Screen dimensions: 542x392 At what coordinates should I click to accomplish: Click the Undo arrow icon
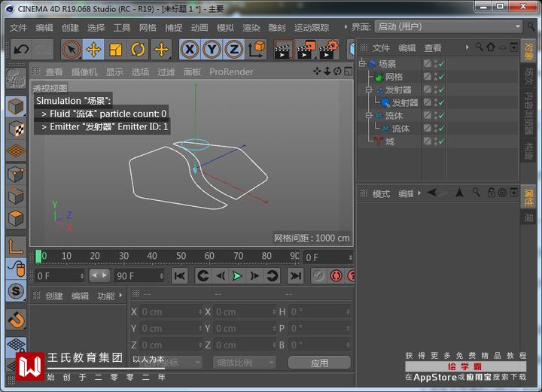[x=21, y=50]
